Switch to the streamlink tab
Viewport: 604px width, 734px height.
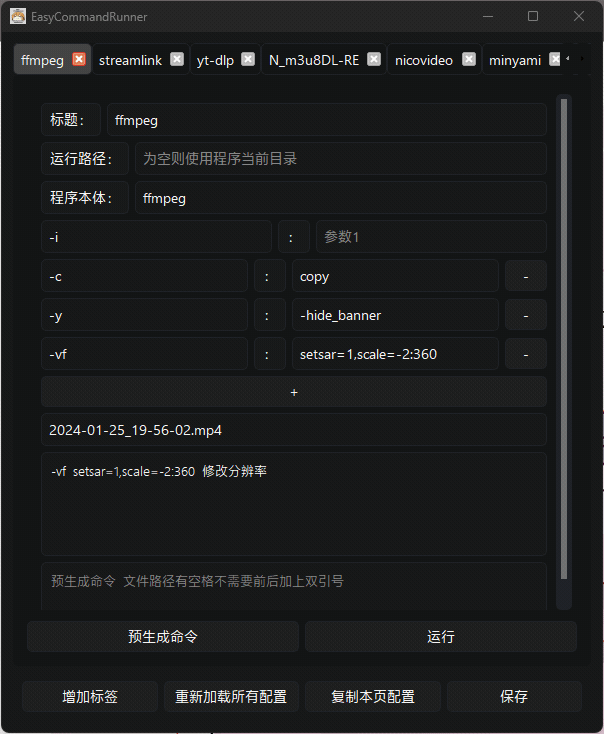130,60
